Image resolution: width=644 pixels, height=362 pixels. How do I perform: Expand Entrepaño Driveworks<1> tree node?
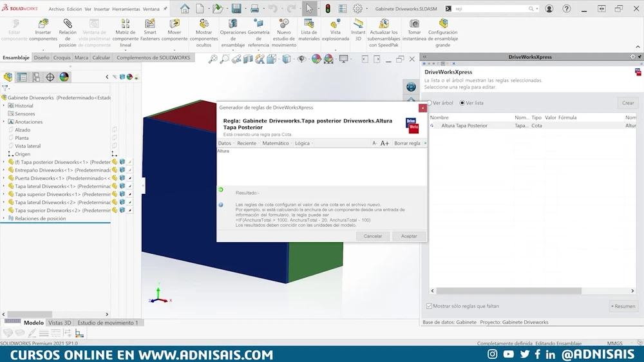[x=4, y=170]
